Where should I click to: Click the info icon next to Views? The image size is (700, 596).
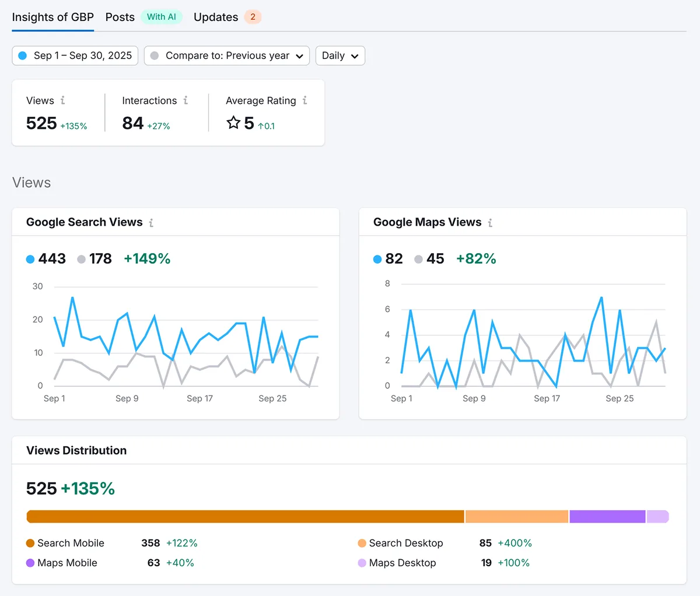[x=63, y=100]
